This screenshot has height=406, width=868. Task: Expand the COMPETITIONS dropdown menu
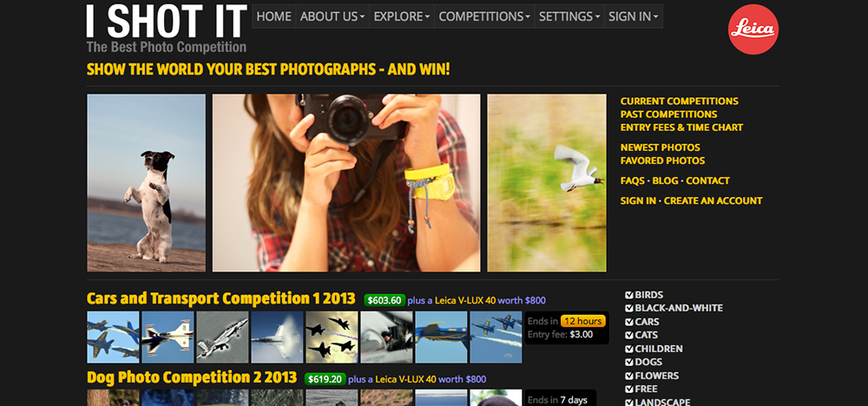[484, 16]
